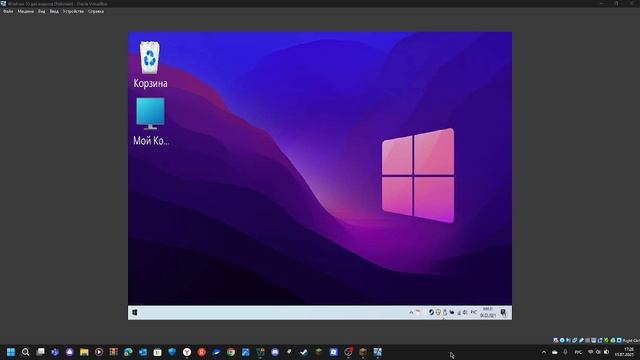
Task: Switch to VirtualBox taskbar icon
Action: (x=378, y=352)
